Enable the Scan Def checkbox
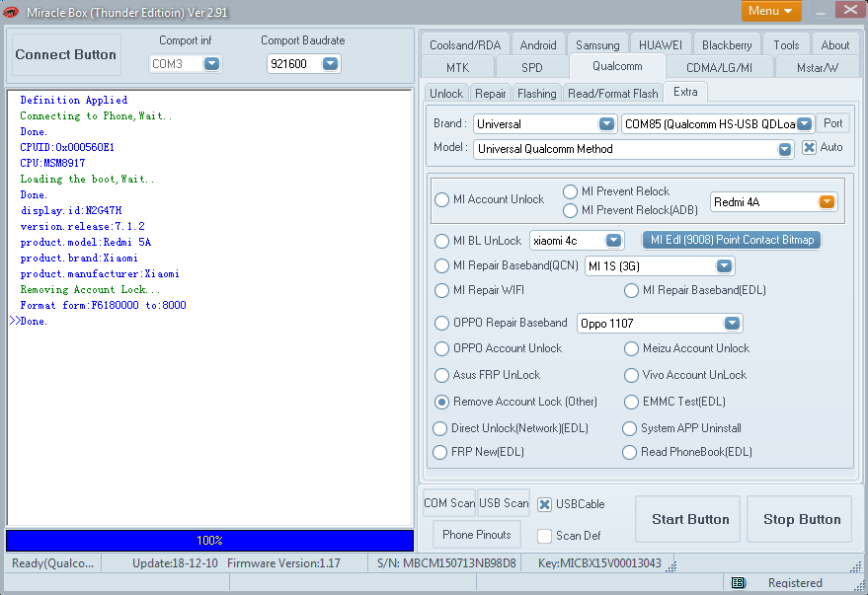The image size is (868, 595). [545, 536]
